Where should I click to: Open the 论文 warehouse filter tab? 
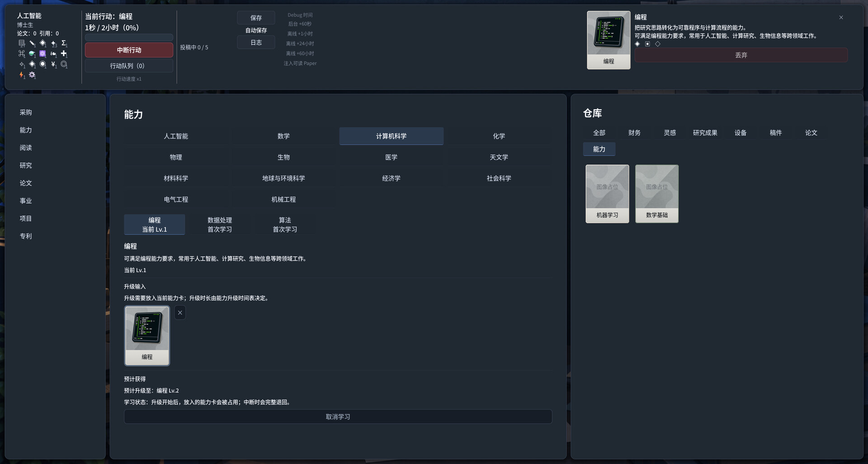coord(811,133)
